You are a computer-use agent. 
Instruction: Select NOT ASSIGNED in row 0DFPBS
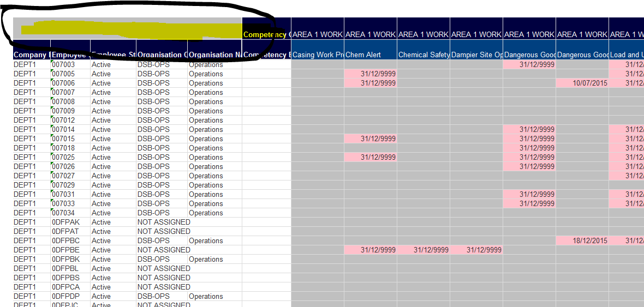coord(164,278)
